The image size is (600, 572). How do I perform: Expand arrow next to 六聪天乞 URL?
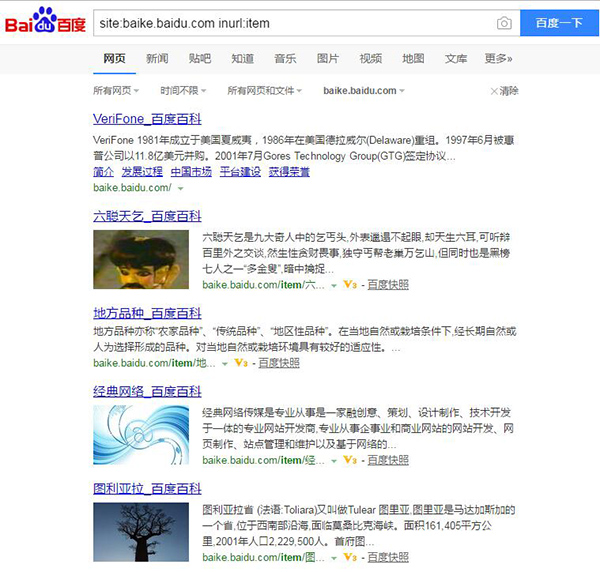click(334, 285)
